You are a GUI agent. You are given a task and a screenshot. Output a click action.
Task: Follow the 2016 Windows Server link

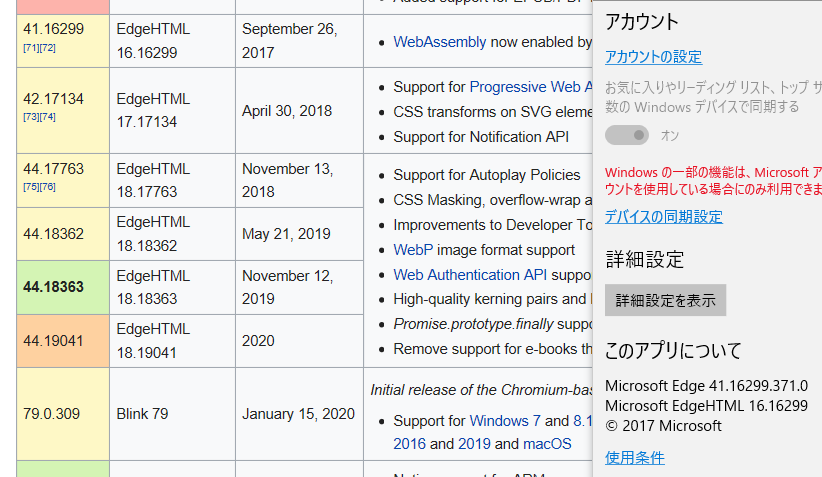pos(409,444)
